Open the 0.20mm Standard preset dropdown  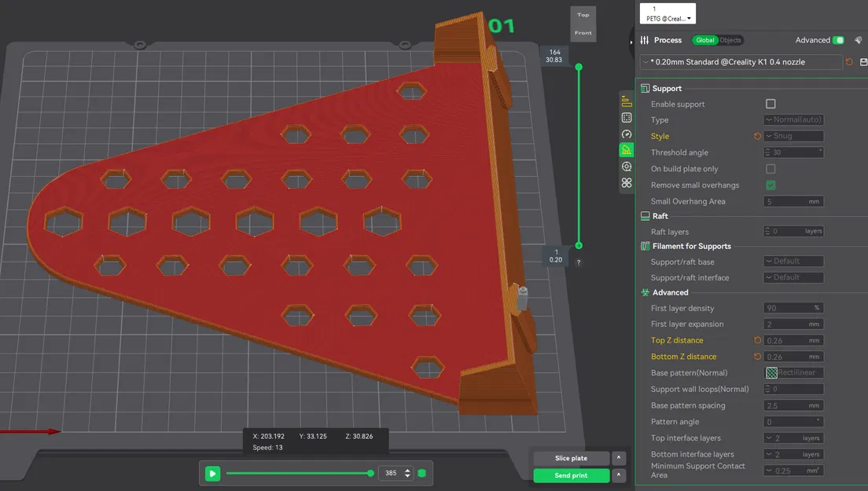click(x=741, y=62)
